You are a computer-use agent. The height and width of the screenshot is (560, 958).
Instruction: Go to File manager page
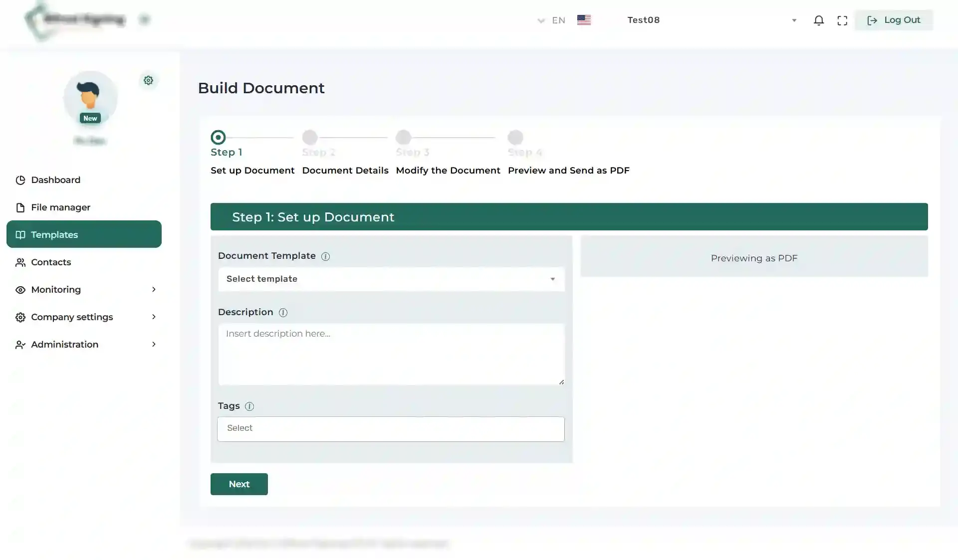60,207
